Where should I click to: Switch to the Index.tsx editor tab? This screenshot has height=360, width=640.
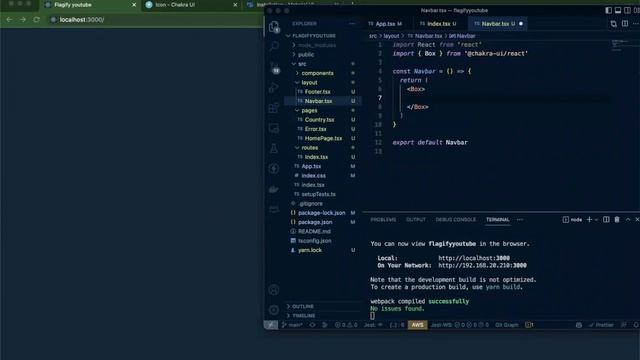[x=438, y=24]
